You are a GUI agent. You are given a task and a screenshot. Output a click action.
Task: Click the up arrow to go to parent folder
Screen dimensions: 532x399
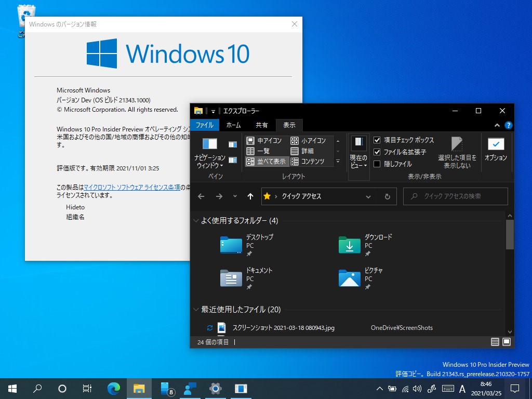point(250,196)
